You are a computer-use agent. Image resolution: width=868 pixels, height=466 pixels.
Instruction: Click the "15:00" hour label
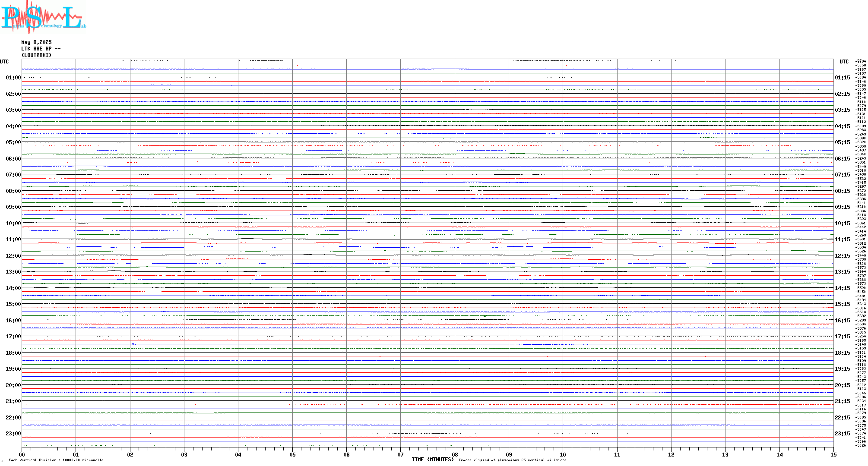pos(13,304)
